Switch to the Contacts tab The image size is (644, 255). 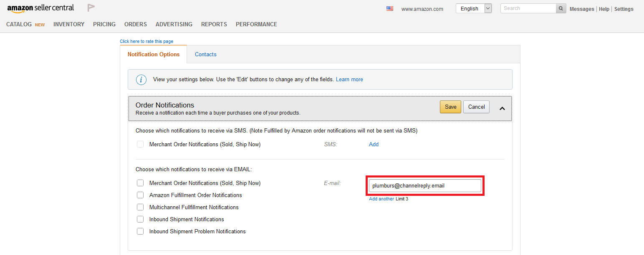pos(206,54)
